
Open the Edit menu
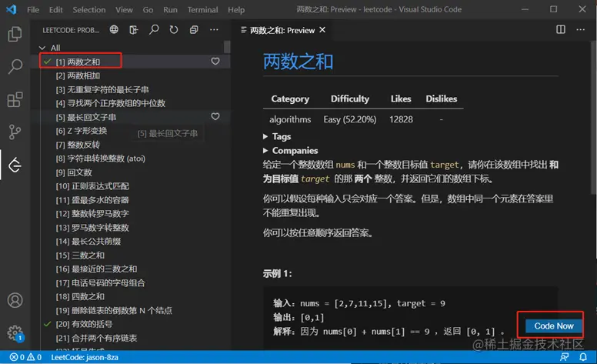55,9
